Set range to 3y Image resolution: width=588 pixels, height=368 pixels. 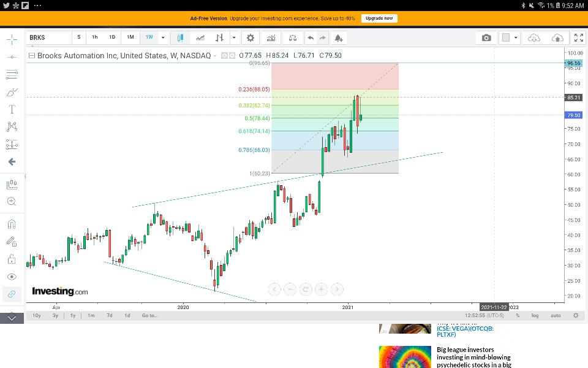click(55, 315)
